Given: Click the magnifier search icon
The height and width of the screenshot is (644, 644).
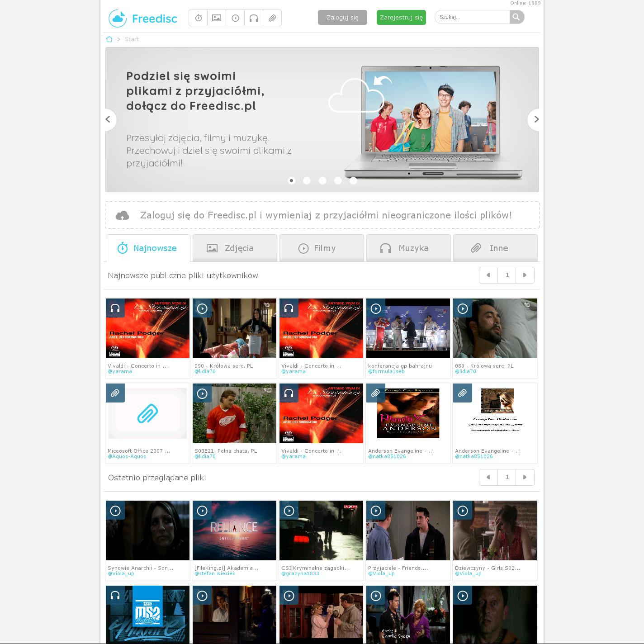Looking at the screenshot, I should (516, 17).
